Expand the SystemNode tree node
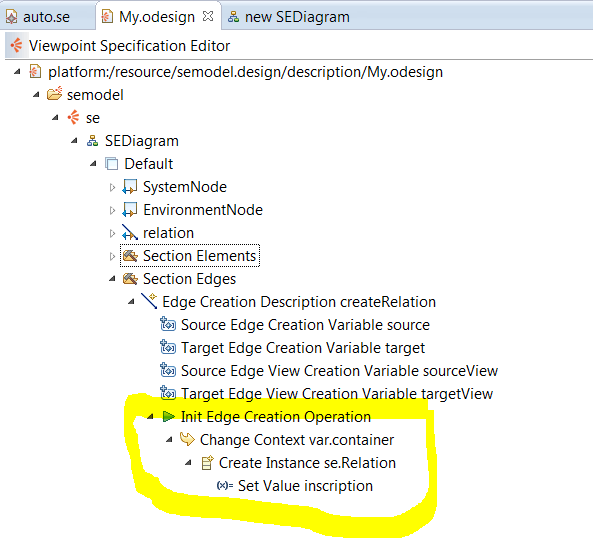The width and height of the screenshot is (593, 538). point(112,187)
